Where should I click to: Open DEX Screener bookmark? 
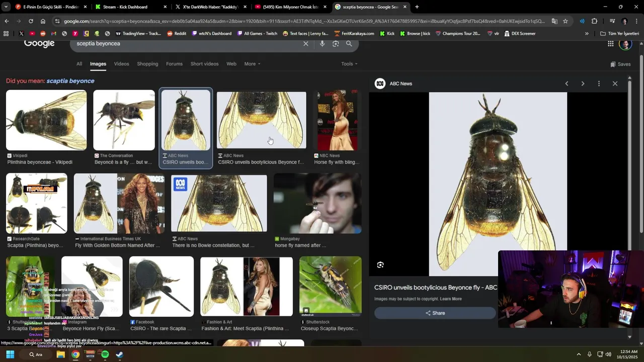[x=520, y=34]
